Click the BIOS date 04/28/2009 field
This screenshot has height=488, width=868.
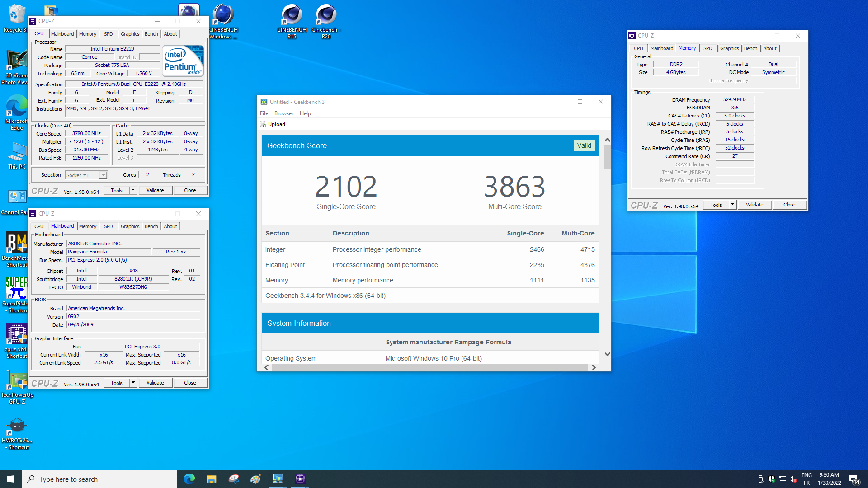coord(133,325)
